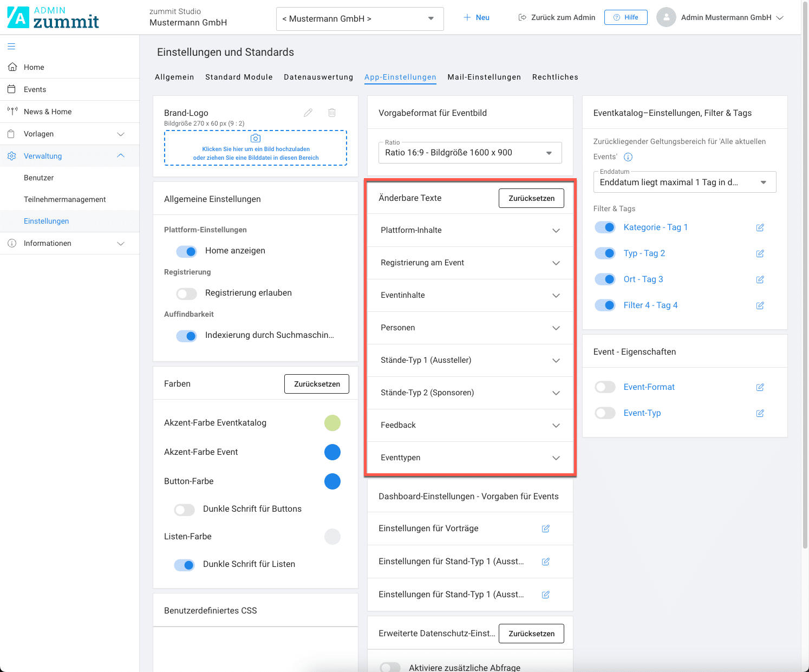Click the pencil icon beside Brand-Logo
This screenshot has width=809, height=672.
[308, 113]
